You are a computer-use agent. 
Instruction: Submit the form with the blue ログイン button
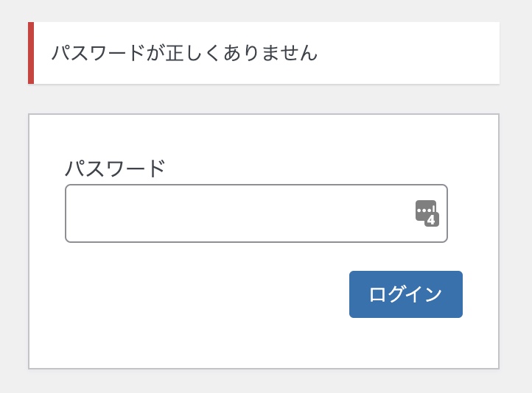[x=406, y=294]
